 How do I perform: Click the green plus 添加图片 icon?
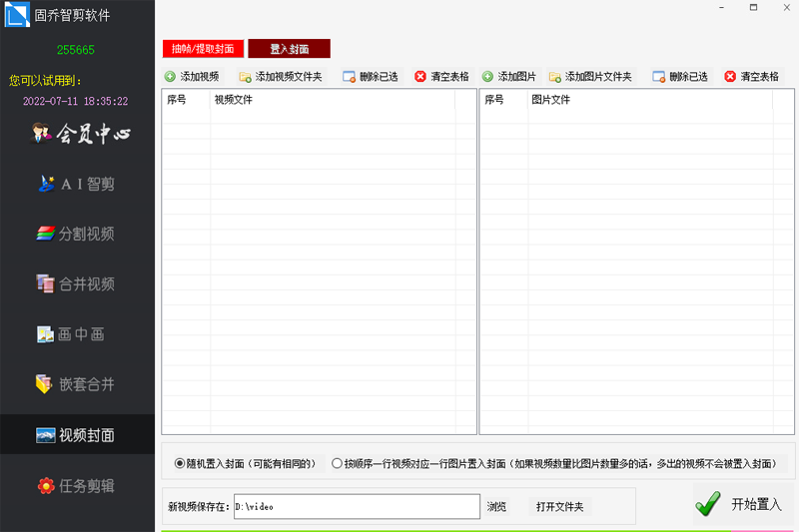[487, 77]
